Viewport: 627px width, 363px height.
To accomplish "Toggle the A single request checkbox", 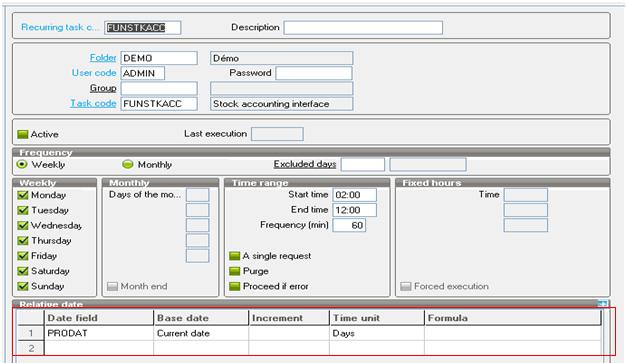I will (x=234, y=256).
